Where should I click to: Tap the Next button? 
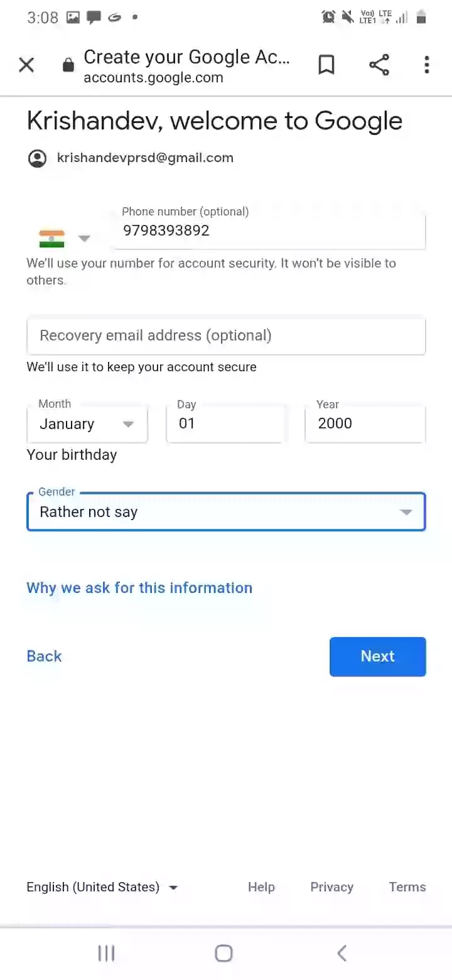pos(378,656)
